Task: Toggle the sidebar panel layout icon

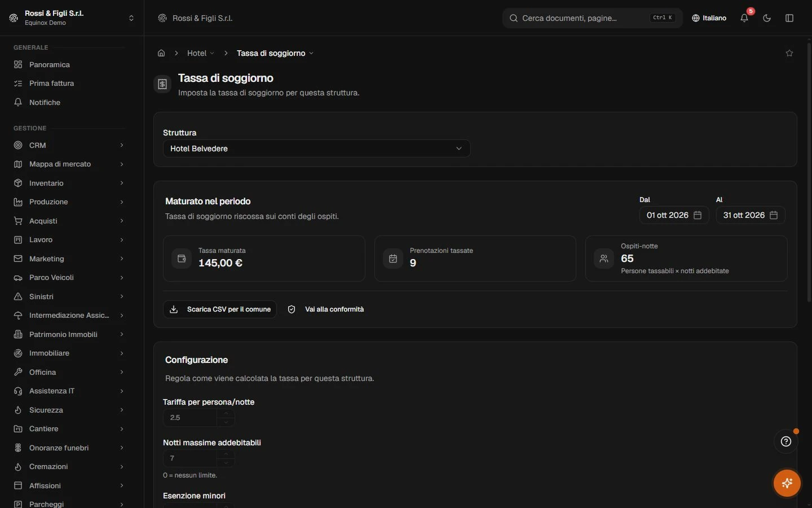Action: coord(789,18)
